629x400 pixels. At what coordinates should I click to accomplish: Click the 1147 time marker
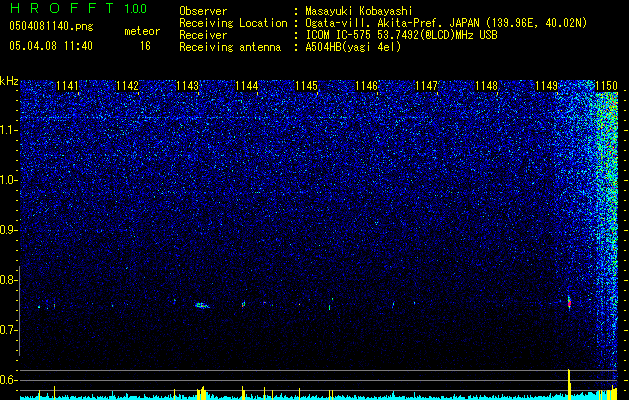pyautogui.click(x=426, y=86)
